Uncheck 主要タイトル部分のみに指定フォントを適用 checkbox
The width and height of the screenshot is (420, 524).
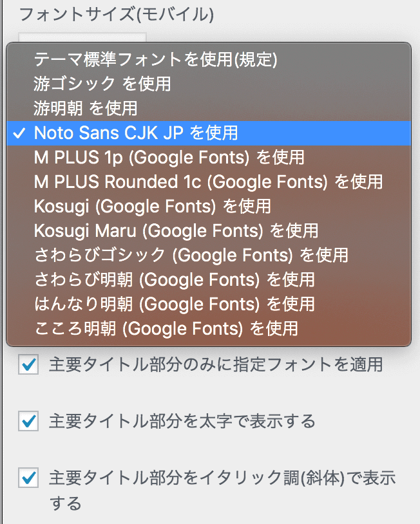[x=28, y=365]
